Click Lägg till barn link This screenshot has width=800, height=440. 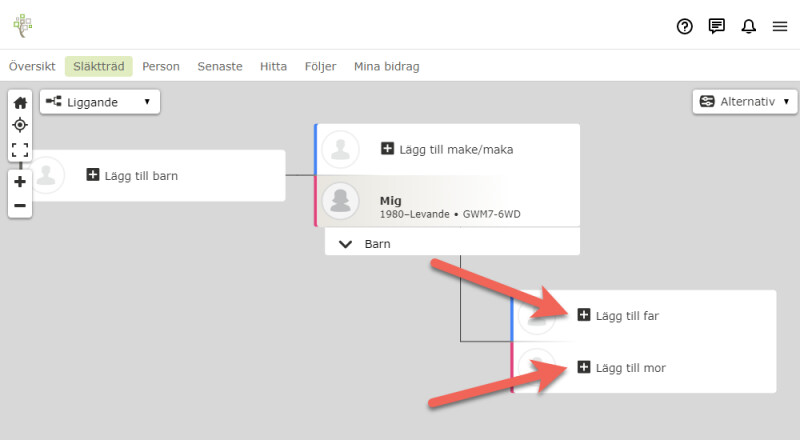pos(141,176)
